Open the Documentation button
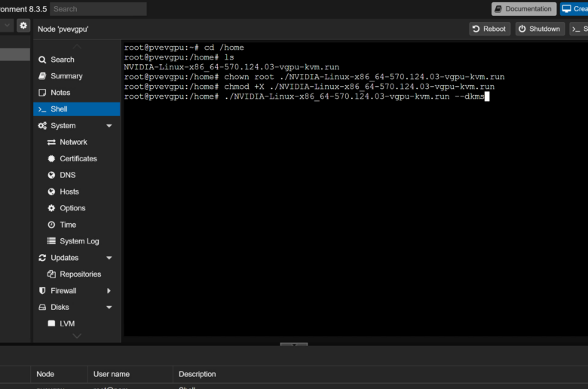 (524, 9)
